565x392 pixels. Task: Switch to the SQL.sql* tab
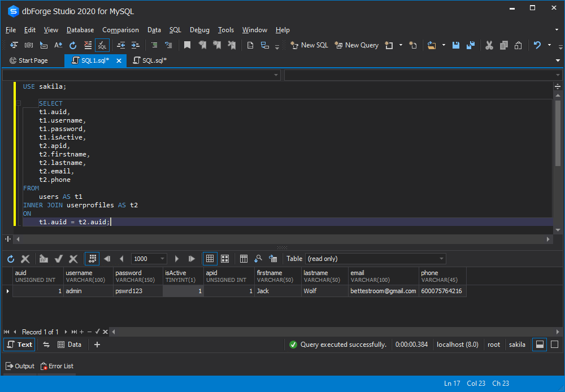[x=150, y=60]
